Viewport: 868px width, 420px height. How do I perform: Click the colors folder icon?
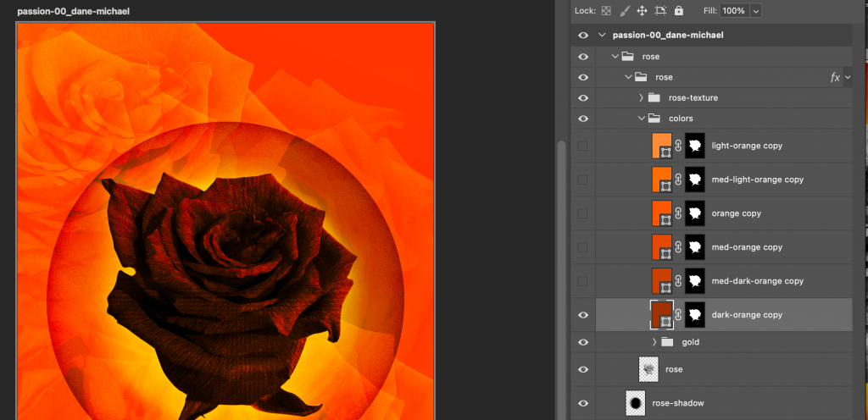(654, 119)
